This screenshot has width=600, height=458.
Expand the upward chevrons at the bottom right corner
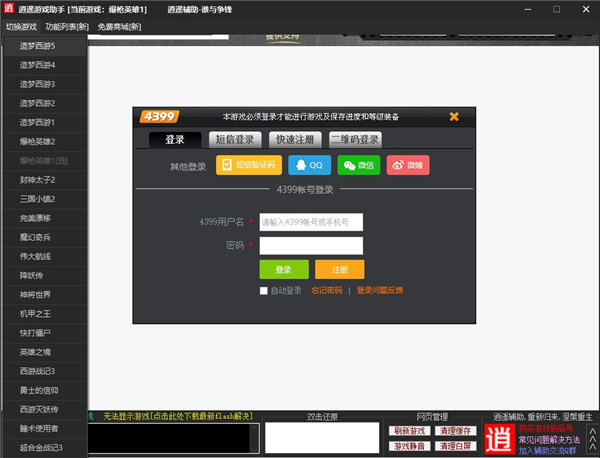pyautogui.click(x=592, y=439)
